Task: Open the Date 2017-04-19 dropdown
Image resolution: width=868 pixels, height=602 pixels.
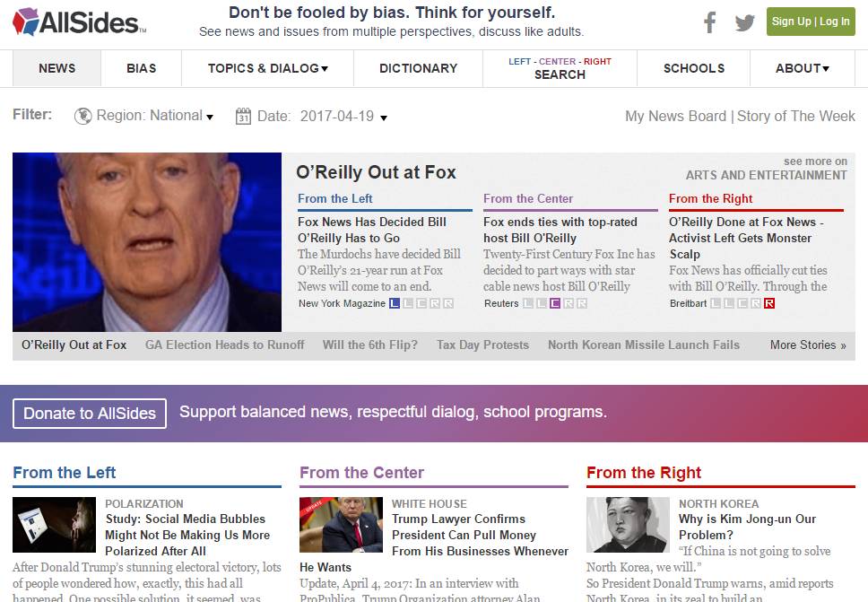Action: coord(322,117)
